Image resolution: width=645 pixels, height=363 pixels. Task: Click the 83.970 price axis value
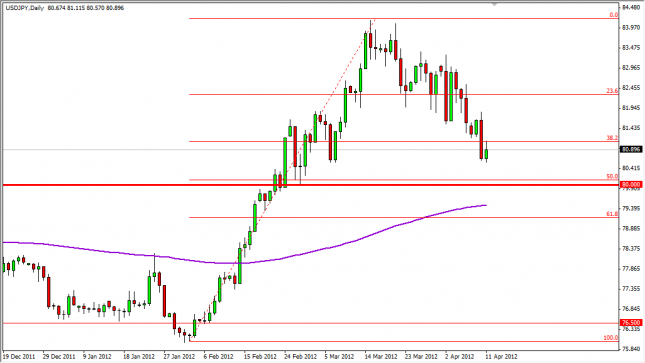point(631,28)
